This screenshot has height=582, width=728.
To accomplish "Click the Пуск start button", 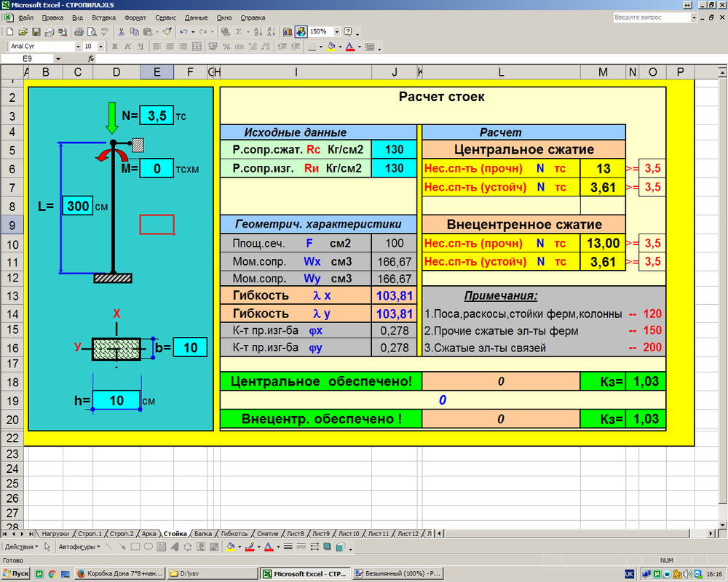I will click(16, 573).
